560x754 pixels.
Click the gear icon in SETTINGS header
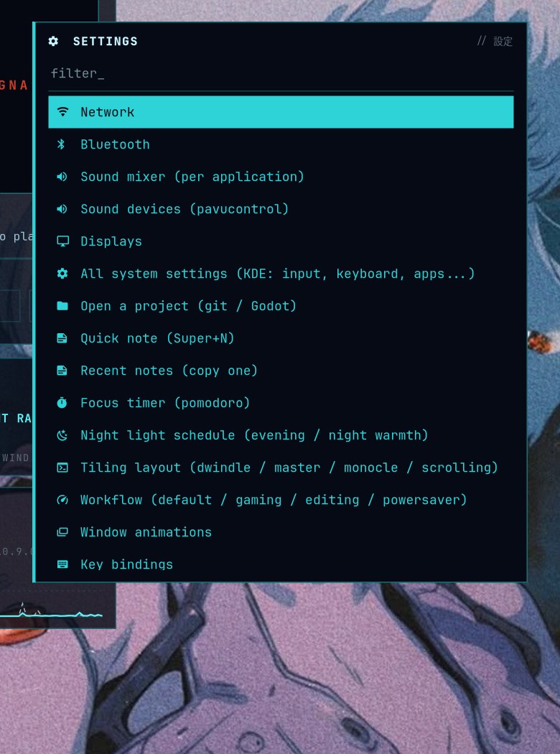(x=53, y=42)
